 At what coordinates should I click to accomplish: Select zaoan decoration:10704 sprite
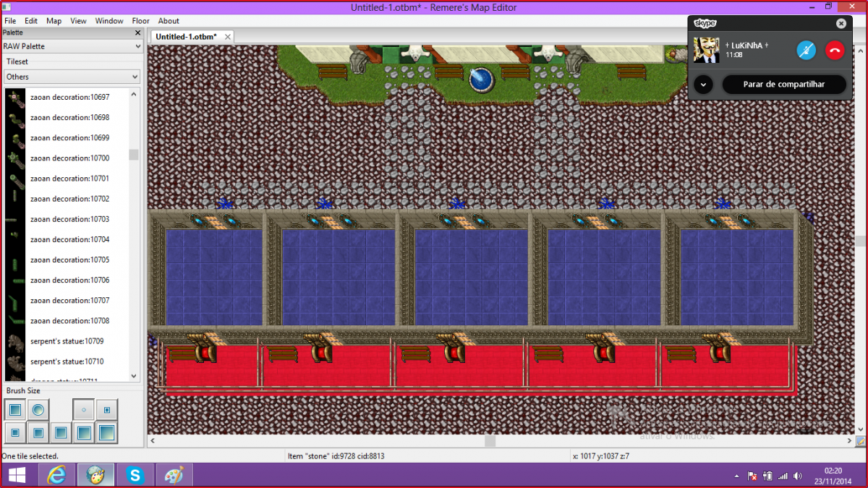point(67,239)
